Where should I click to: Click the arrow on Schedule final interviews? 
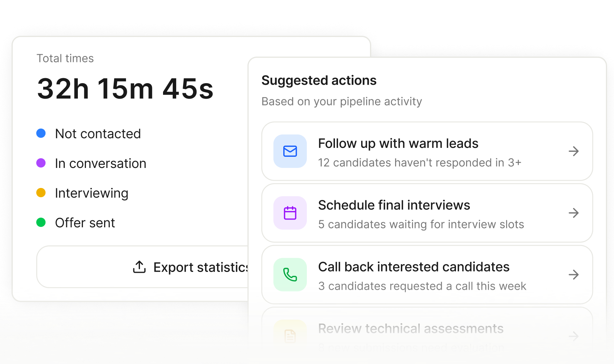coord(574,213)
